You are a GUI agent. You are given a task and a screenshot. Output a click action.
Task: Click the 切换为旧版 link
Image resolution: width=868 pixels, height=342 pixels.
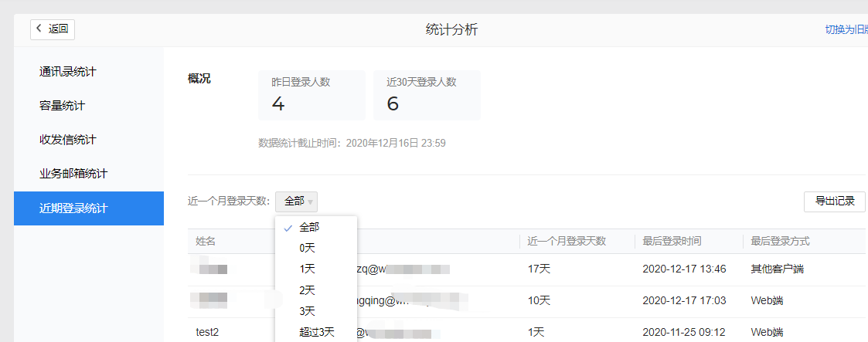click(846, 30)
